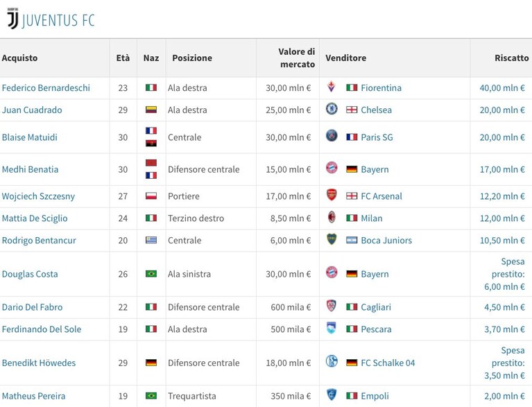This screenshot has height=407, width=532.
Task: Click the Boca Juniors crest icon
Action: pos(332,239)
